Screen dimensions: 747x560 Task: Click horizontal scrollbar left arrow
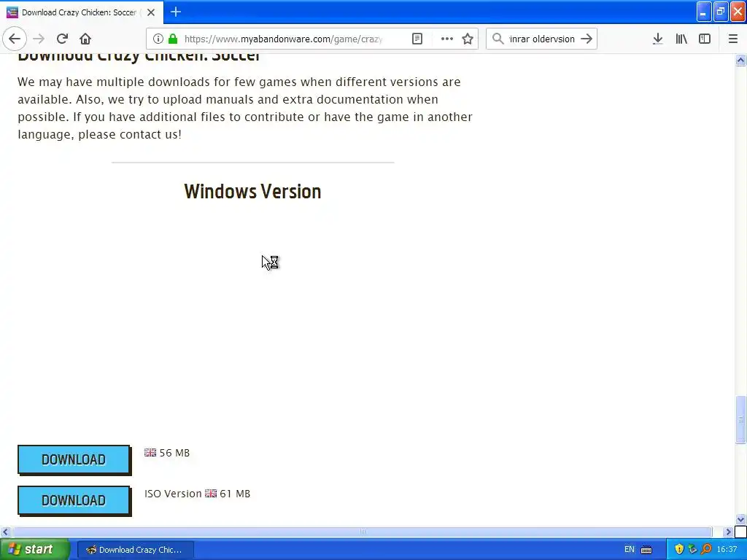pyautogui.click(x=5, y=532)
